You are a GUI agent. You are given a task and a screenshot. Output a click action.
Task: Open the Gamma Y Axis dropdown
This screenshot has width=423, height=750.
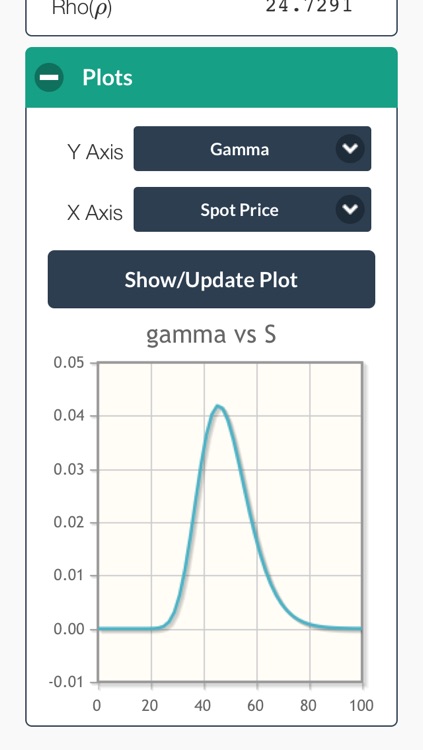point(252,149)
